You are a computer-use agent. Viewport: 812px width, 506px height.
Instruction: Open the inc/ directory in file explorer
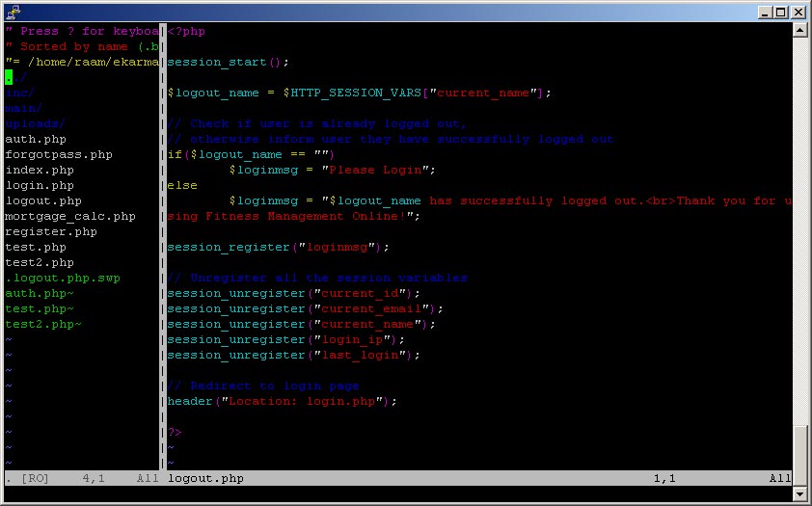coord(20,93)
